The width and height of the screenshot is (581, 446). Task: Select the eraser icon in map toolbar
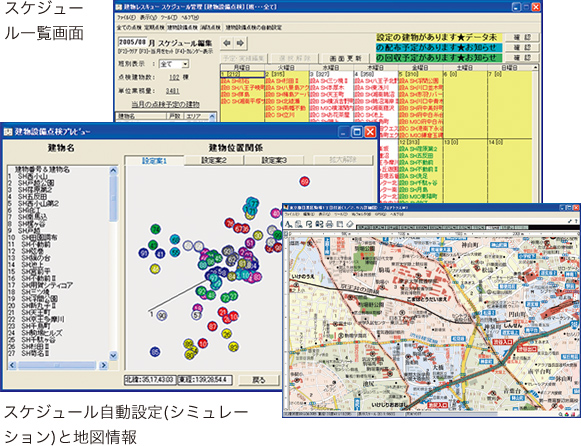(x=350, y=224)
